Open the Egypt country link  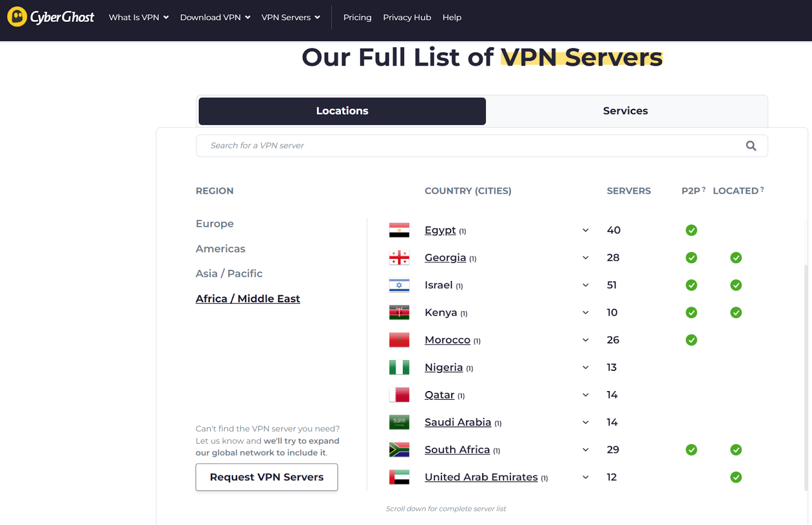coord(440,230)
